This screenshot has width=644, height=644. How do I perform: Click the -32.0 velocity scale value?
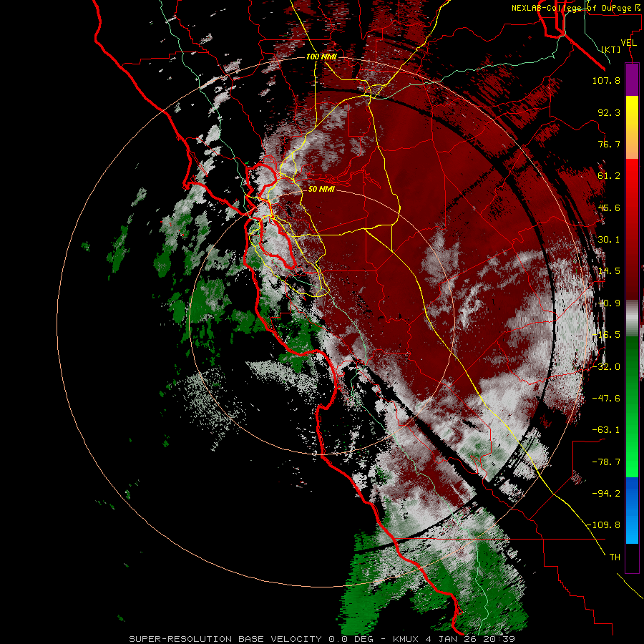606,367
